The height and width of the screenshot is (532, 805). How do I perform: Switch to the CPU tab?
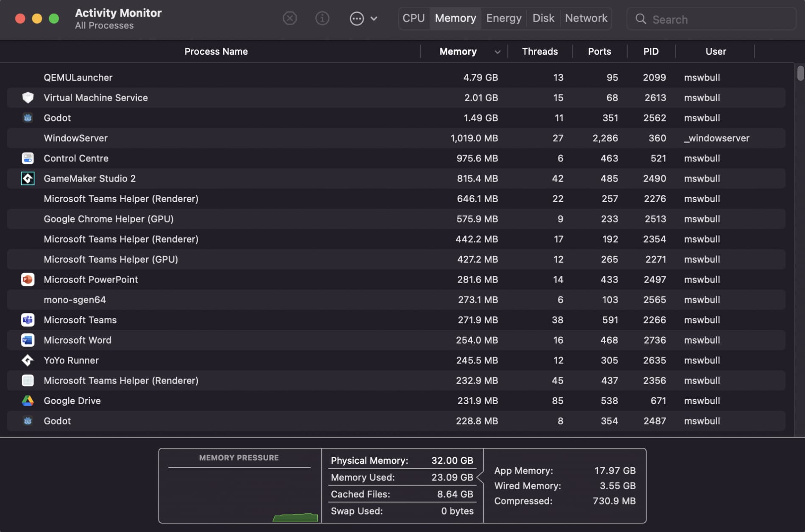(x=414, y=18)
